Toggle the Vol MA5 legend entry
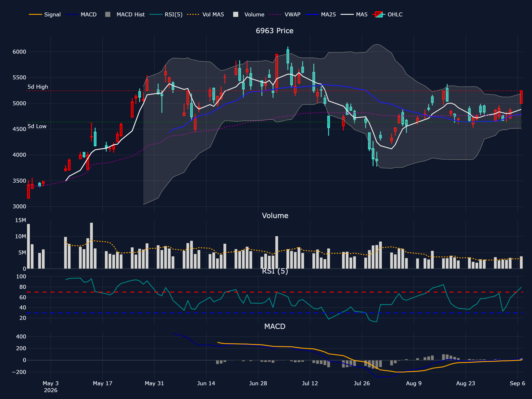The height and width of the screenshot is (399, 532). point(205,14)
